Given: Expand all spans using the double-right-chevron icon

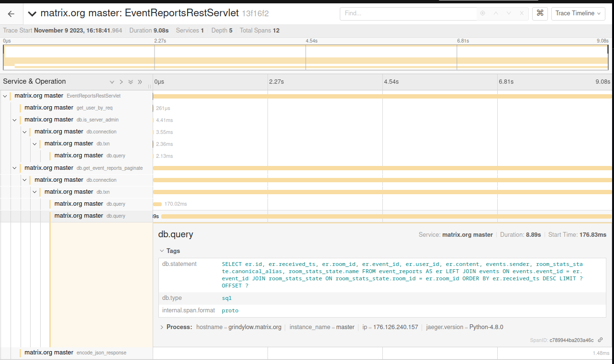Looking at the screenshot, I should 140,82.
